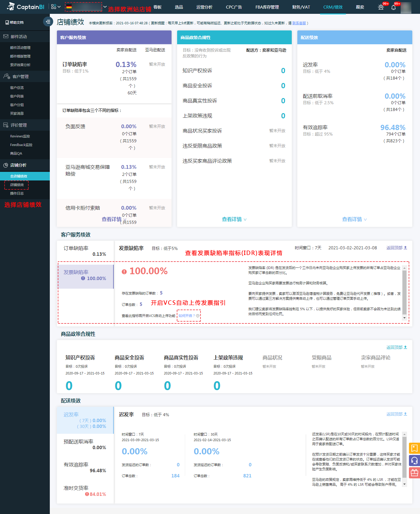This screenshot has height=514, width=420.
Task: Open the FBA库存管理 menu
Action: point(267,7)
